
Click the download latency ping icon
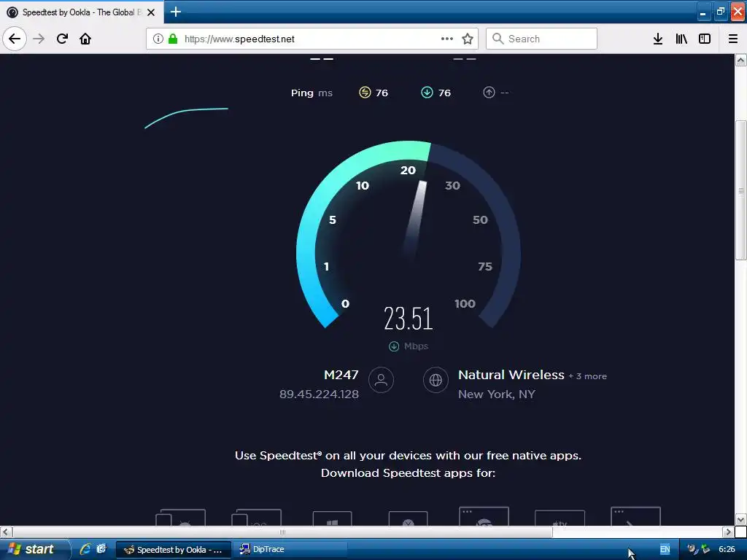point(427,93)
